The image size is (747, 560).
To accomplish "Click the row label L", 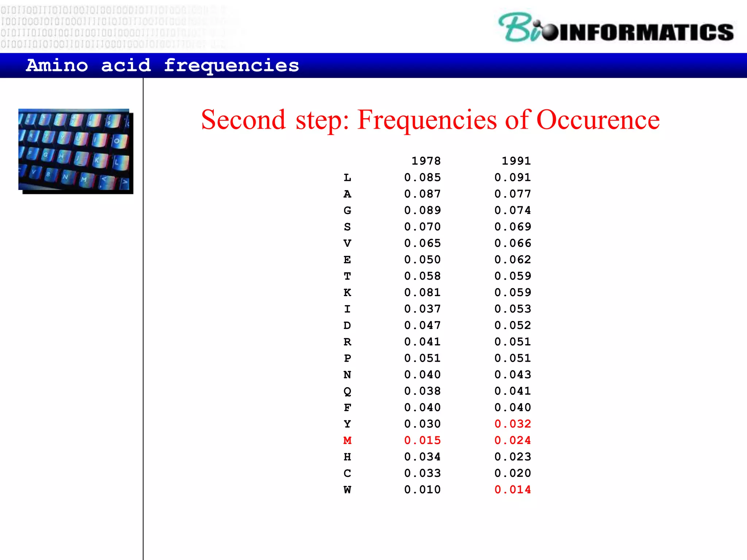I will pos(347,178).
